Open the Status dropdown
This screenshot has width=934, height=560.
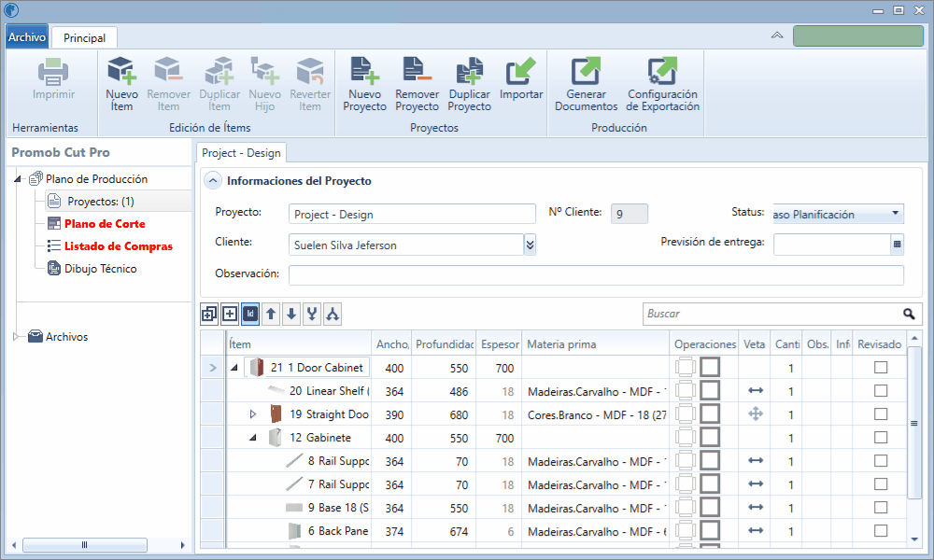click(x=895, y=213)
